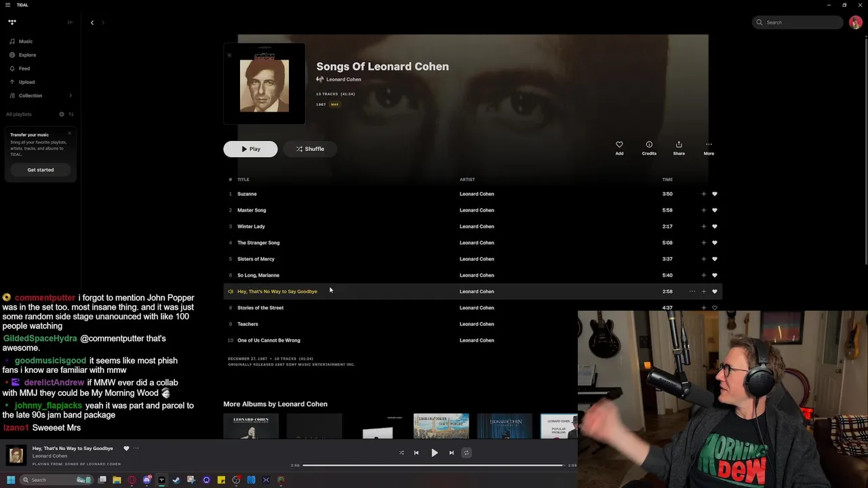Click into the TIDAL Search field

click(x=797, y=22)
